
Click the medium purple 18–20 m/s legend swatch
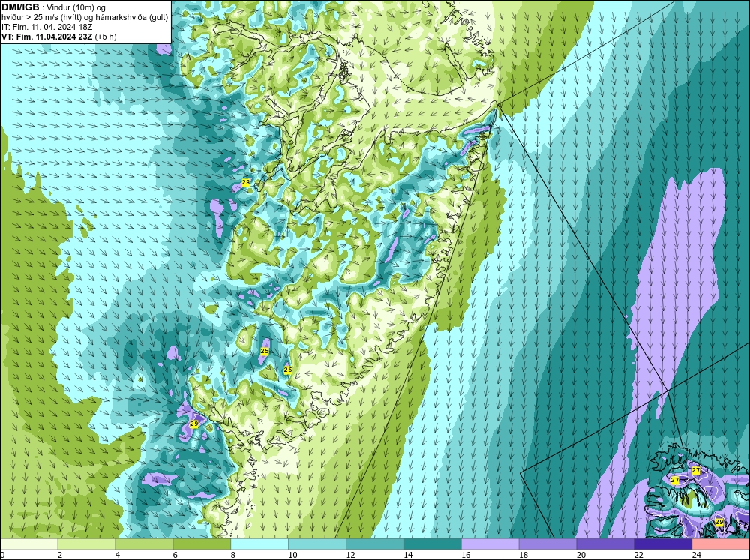(x=547, y=544)
